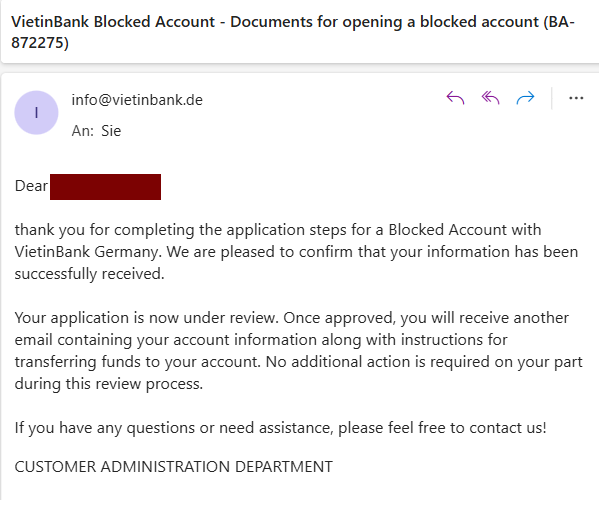Click the words contact us! at line end

tap(508, 428)
